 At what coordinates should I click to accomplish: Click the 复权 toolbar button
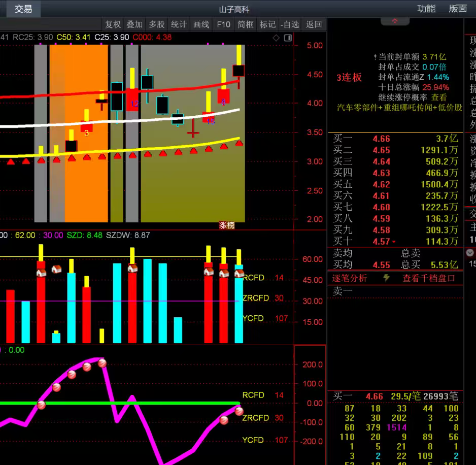click(x=113, y=24)
